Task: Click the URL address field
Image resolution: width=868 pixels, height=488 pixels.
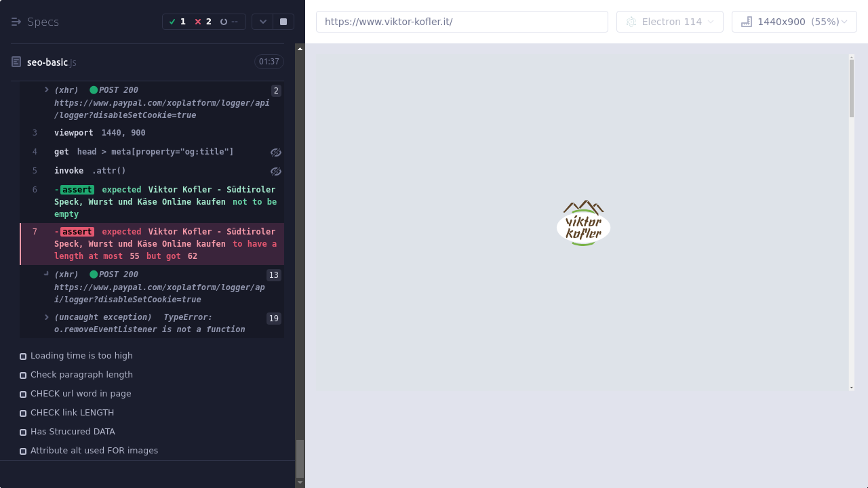Action: click(462, 22)
